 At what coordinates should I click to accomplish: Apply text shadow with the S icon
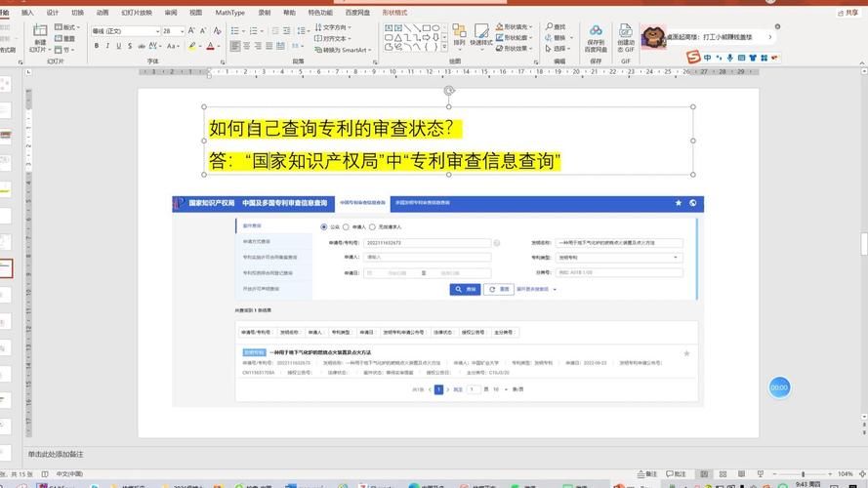[x=130, y=46]
